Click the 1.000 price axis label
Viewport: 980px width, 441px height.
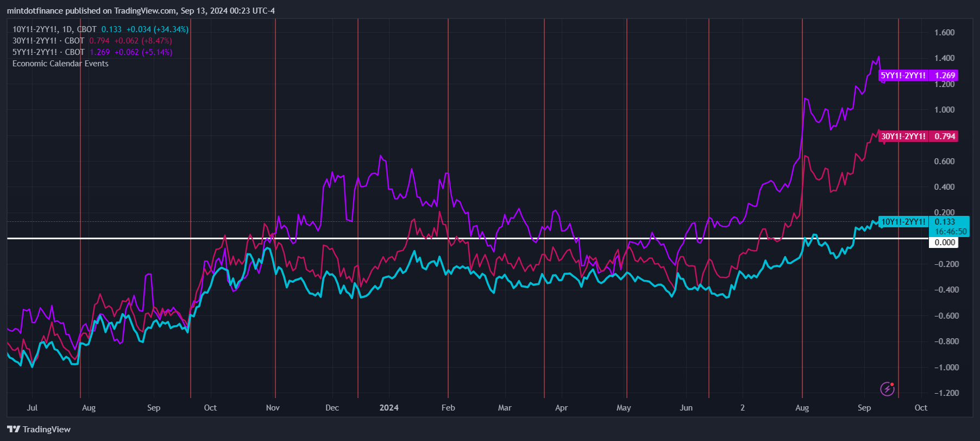[x=944, y=110]
